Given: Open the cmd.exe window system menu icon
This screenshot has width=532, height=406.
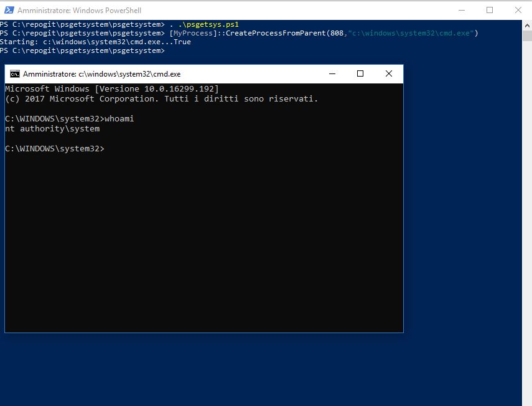Looking at the screenshot, I should click(16, 73).
